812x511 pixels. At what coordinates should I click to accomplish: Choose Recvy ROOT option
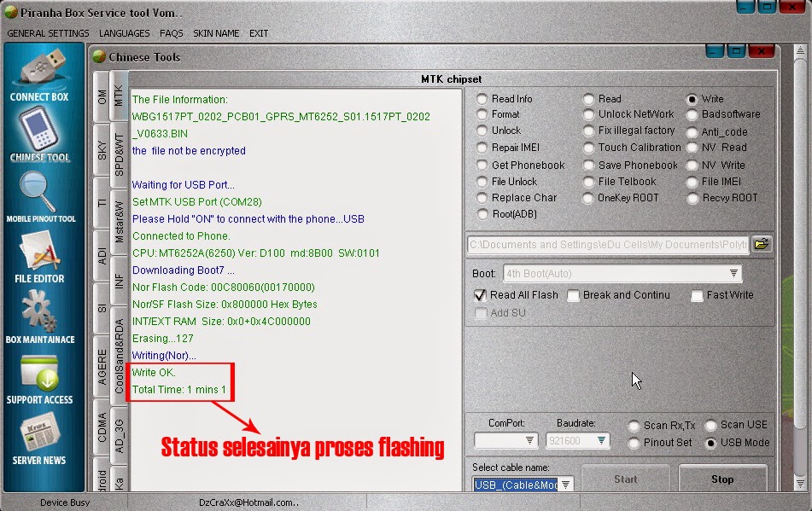[692, 198]
